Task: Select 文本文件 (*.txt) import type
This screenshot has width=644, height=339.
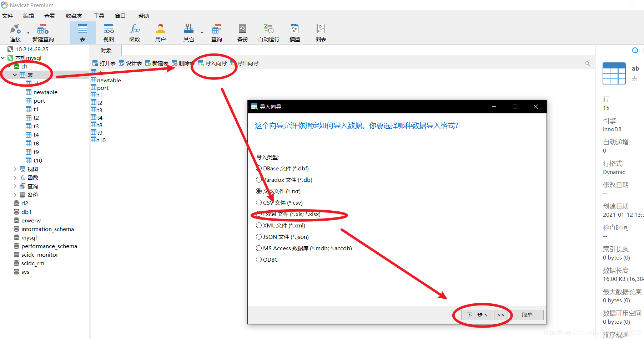Action: tap(278, 191)
